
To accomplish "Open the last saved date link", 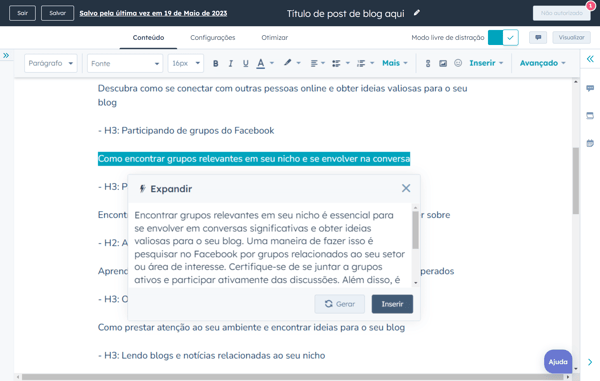I will click(153, 13).
